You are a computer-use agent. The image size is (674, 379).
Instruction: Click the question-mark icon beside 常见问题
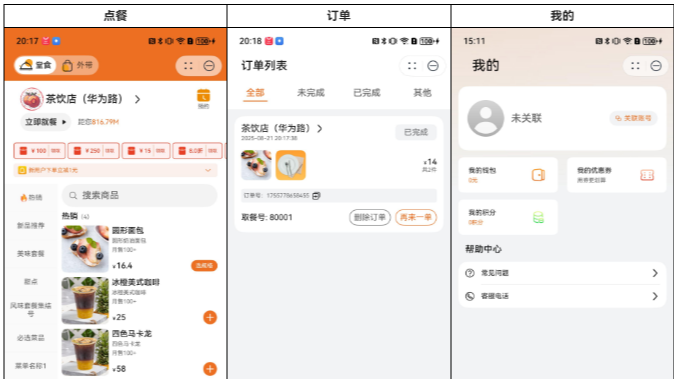click(x=470, y=273)
